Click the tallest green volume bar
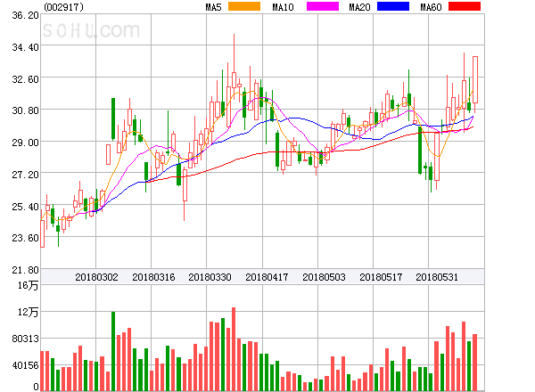Viewport: 535px width, 392px height. (x=113, y=351)
